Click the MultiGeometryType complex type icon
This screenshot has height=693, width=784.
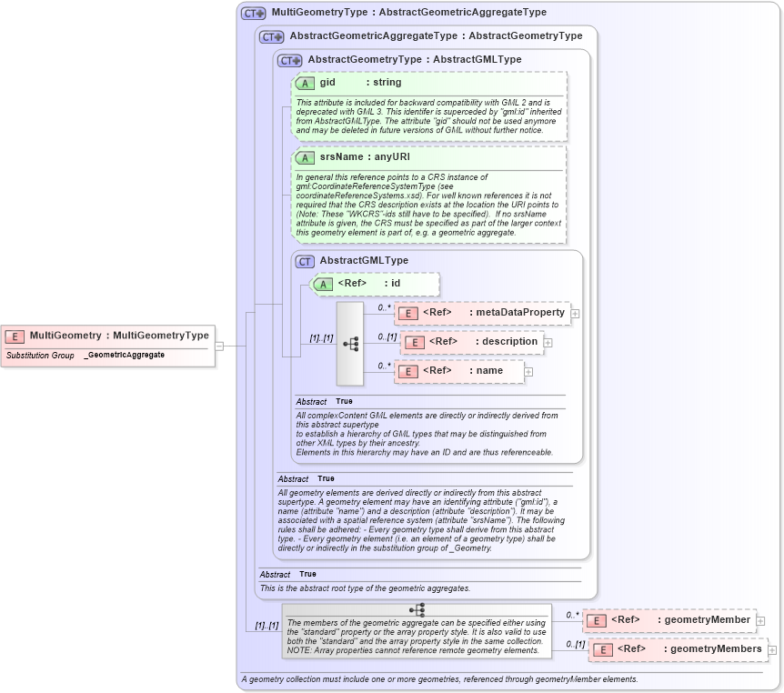tap(253, 12)
